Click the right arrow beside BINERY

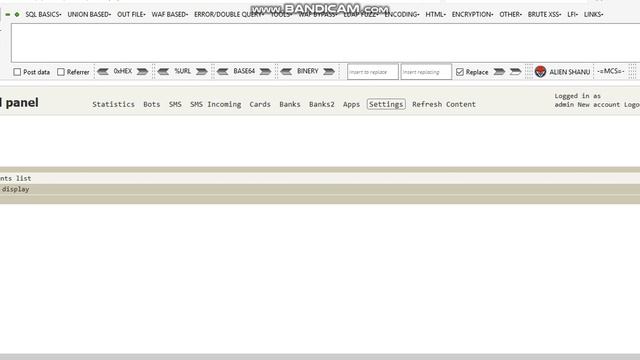tap(329, 72)
